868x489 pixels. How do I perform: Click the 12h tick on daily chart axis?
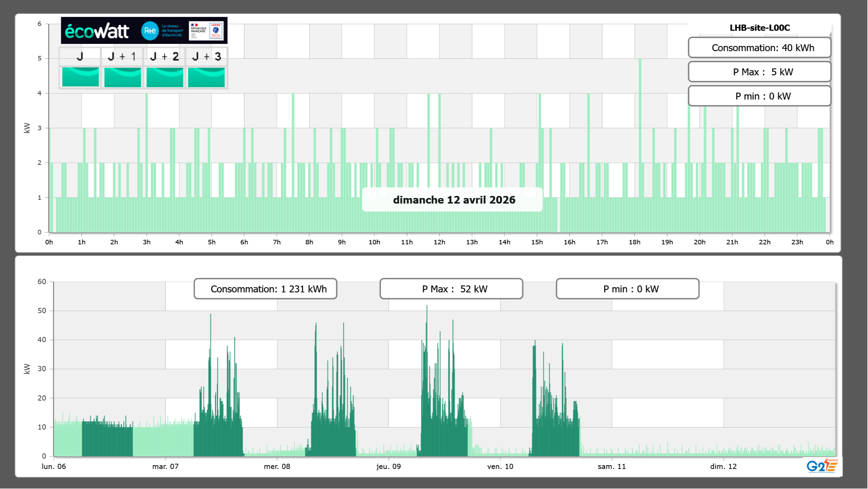coord(439,242)
